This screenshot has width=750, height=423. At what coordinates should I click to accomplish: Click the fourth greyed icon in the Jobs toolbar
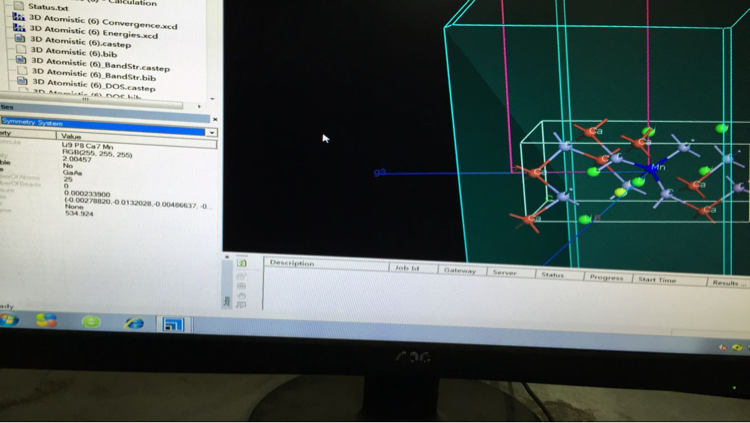click(x=242, y=295)
